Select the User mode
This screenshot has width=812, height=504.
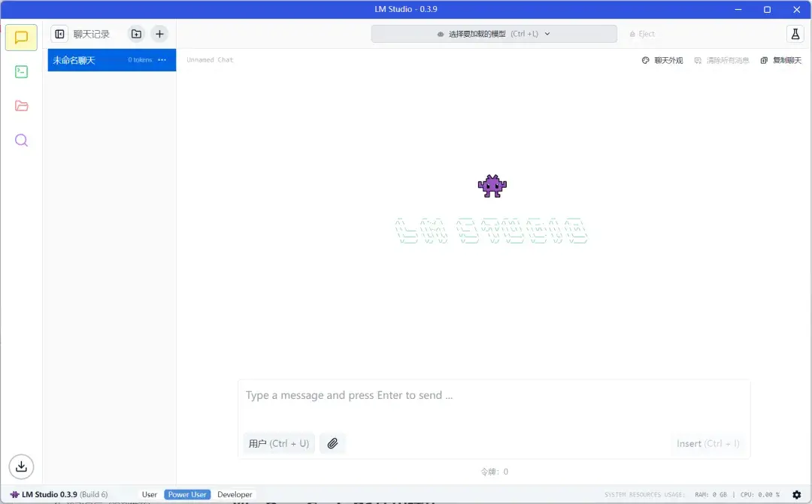coord(149,495)
